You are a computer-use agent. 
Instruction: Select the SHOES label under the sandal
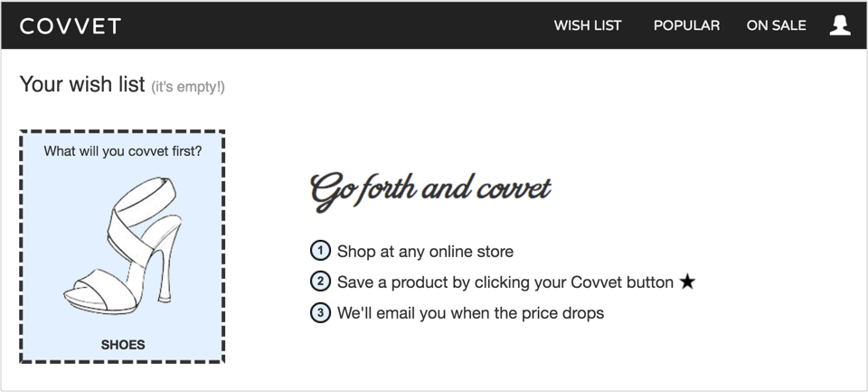pos(122,344)
